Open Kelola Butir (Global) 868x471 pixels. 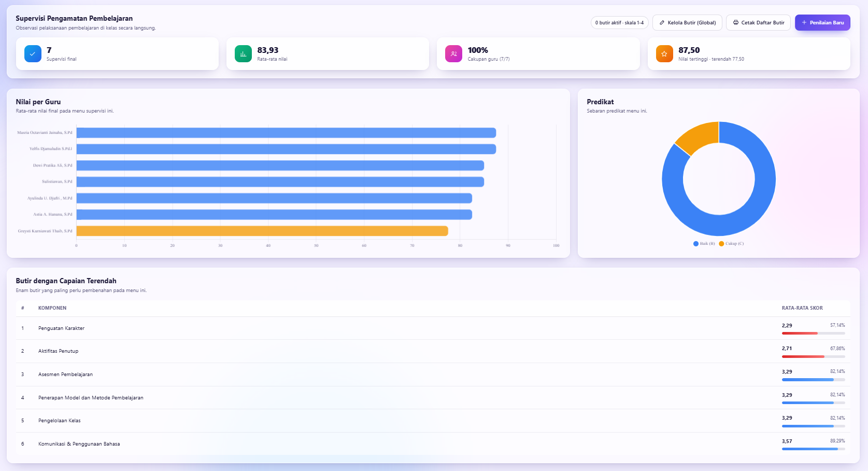[687, 23]
